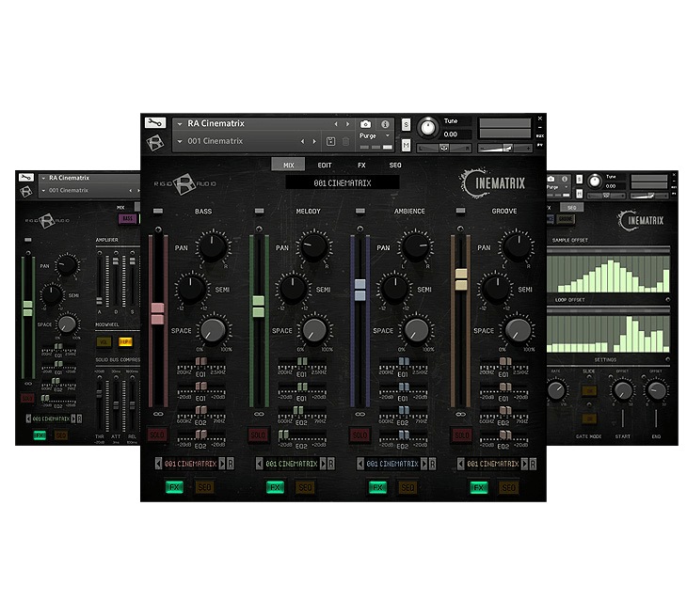This screenshot has height=616, width=687.
Task: Select next Bass preset with the right arrow
Action: [x=222, y=464]
